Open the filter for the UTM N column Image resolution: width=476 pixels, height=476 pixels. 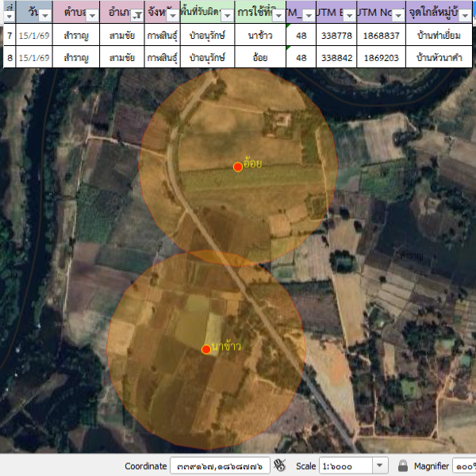pos(397,15)
